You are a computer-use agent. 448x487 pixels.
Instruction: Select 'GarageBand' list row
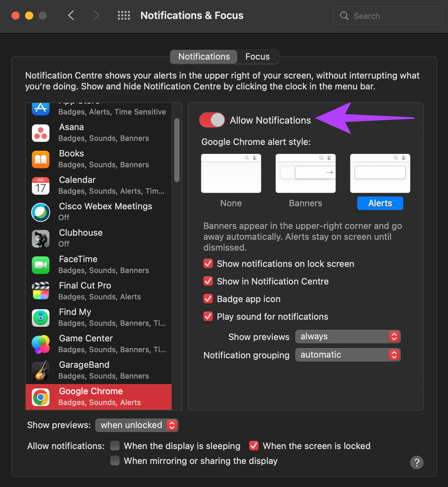(99, 370)
